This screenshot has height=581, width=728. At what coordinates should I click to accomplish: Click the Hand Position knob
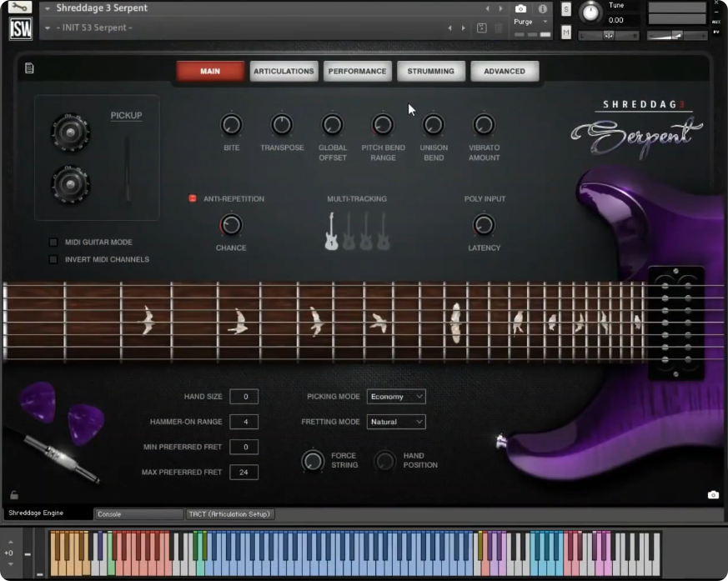(x=385, y=461)
